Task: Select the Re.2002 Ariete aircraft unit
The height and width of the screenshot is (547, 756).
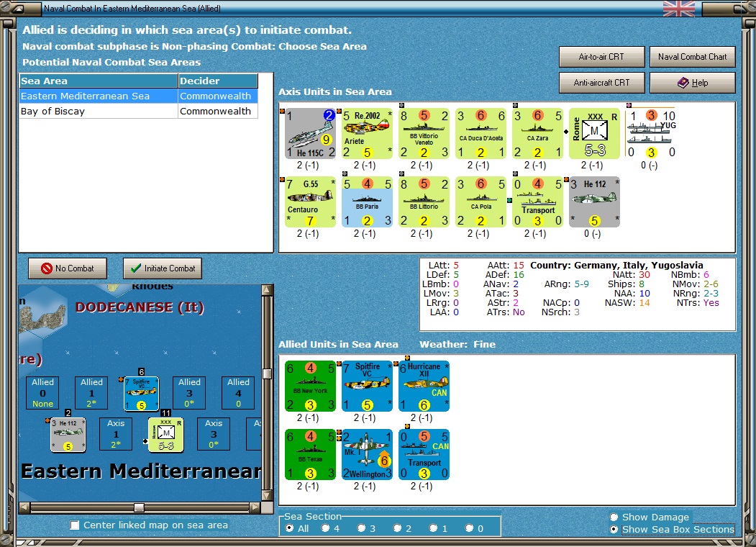Action: (x=367, y=133)
